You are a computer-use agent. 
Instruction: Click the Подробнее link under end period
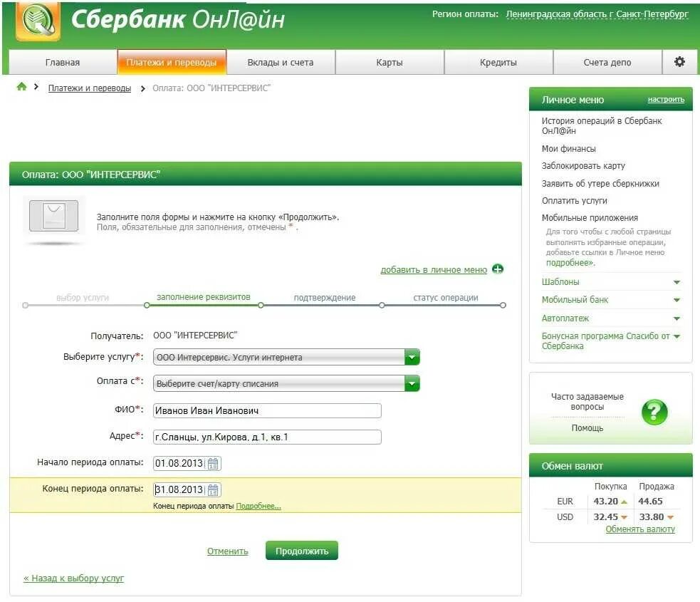click(x=258, y=506)
